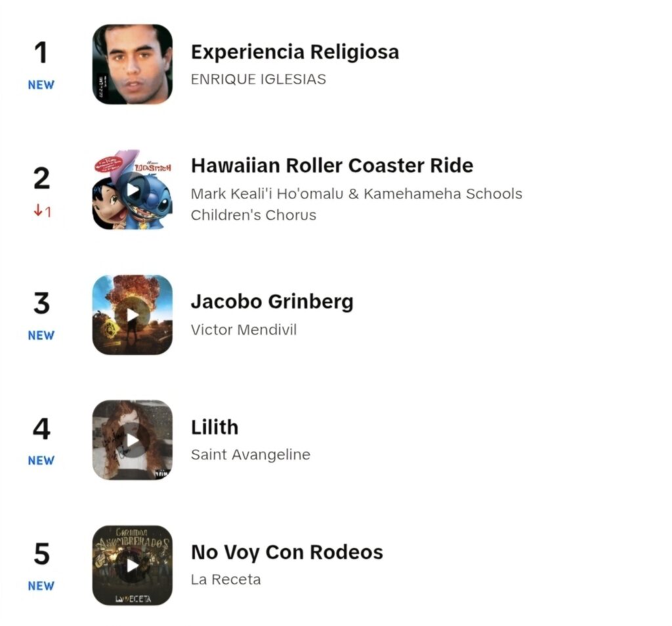Play No Voy Con Rodeos preview
The height and width of the screenshot is (626, 672).
point(133,565)
